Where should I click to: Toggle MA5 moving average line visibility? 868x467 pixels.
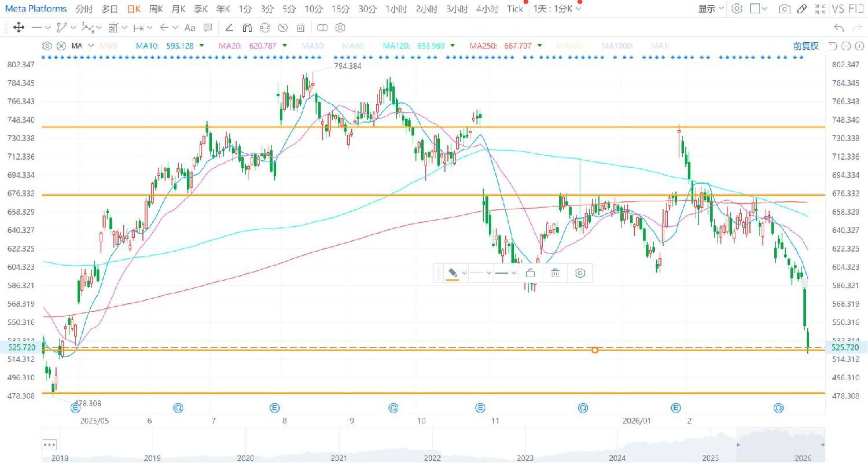(109, 46)
